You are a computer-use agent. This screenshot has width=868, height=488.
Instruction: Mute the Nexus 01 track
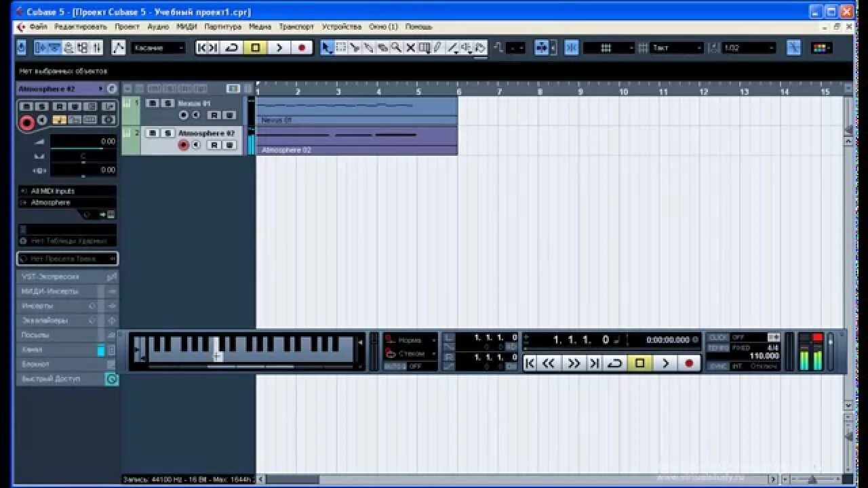click(153, 103)
